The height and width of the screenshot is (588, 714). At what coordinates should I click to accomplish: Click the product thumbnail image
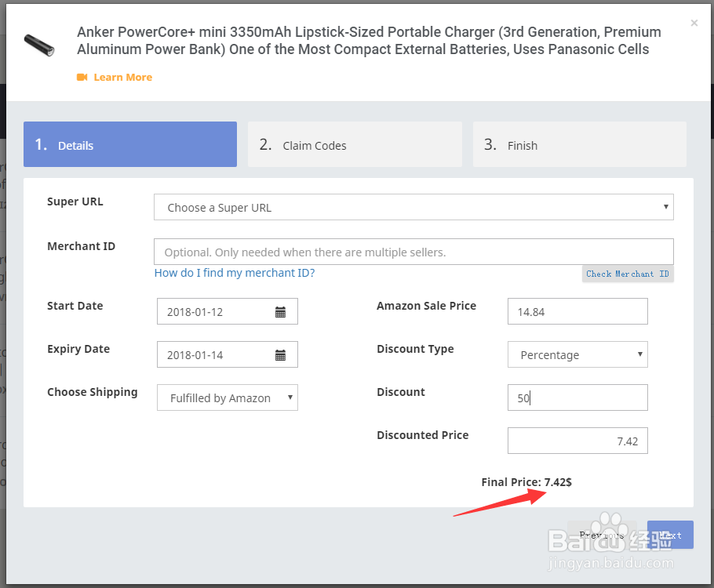pos(39,45)
